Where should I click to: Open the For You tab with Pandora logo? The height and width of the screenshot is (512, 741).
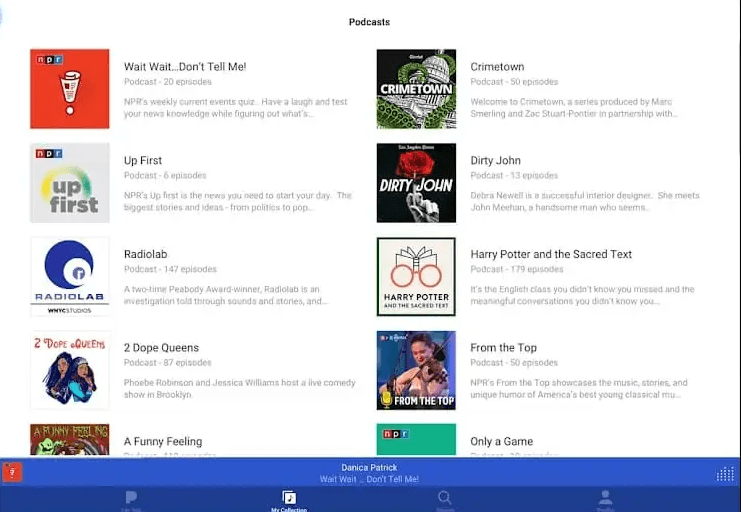(x=131, y=498)
